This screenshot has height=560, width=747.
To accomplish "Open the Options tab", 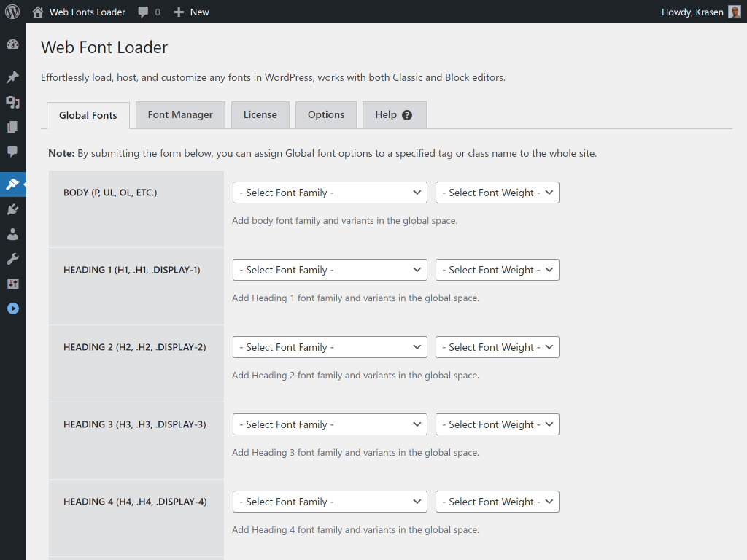I will (x=326, y=114).
